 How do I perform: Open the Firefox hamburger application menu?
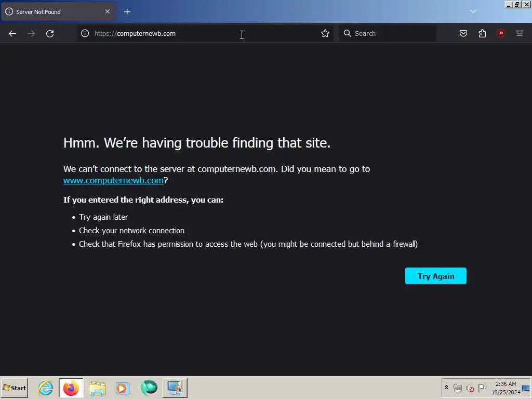(x=520, y=33)
